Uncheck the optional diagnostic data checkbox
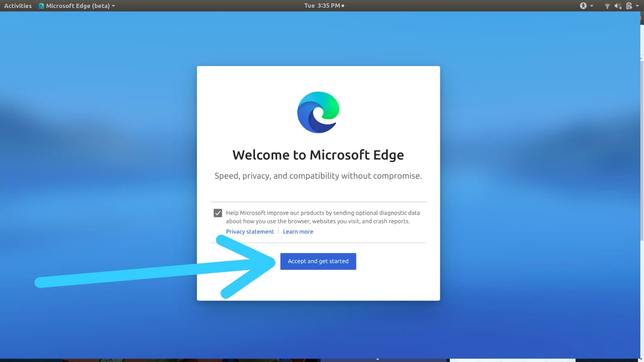The image size is (644, 362). (218, 213)
